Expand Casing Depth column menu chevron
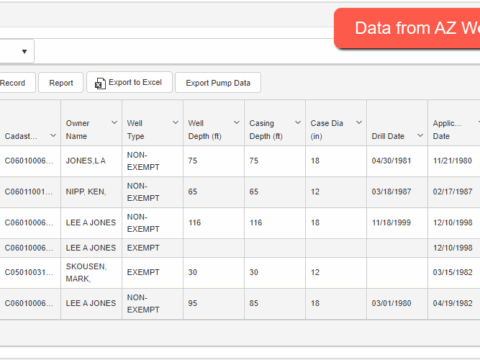The height and width of the screenshot is (360, 480). pos(298,123)
